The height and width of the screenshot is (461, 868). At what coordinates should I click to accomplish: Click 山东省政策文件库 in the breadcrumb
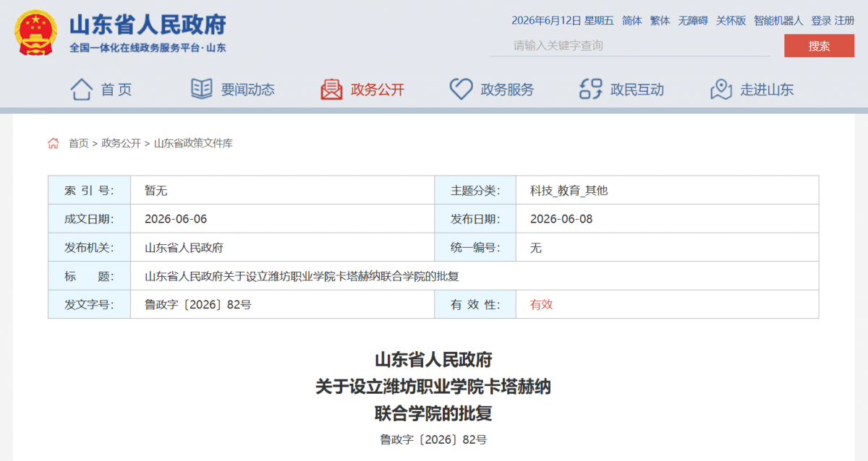point(193,143)
